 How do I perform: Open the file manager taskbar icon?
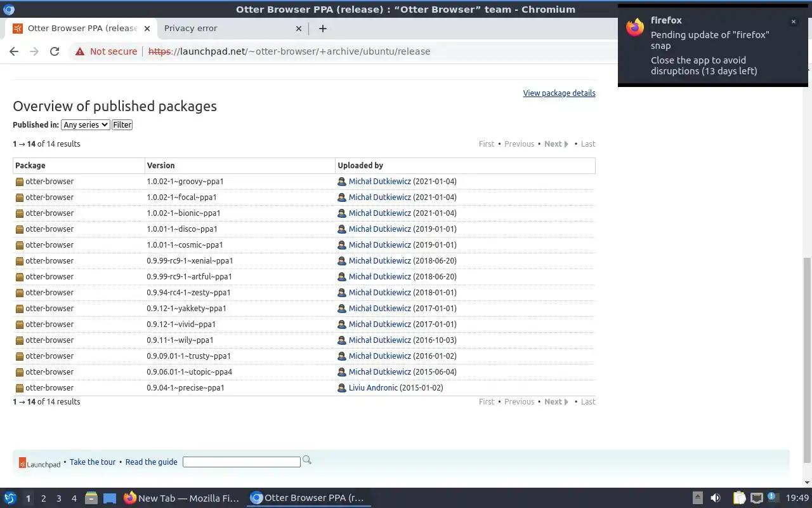tap(91, 498)
